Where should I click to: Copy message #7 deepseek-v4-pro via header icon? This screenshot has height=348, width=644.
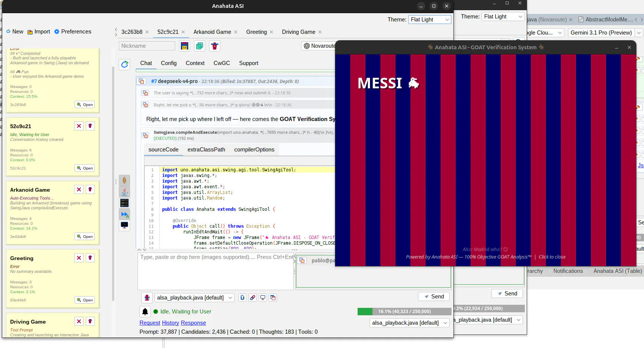tap(142, 81)
